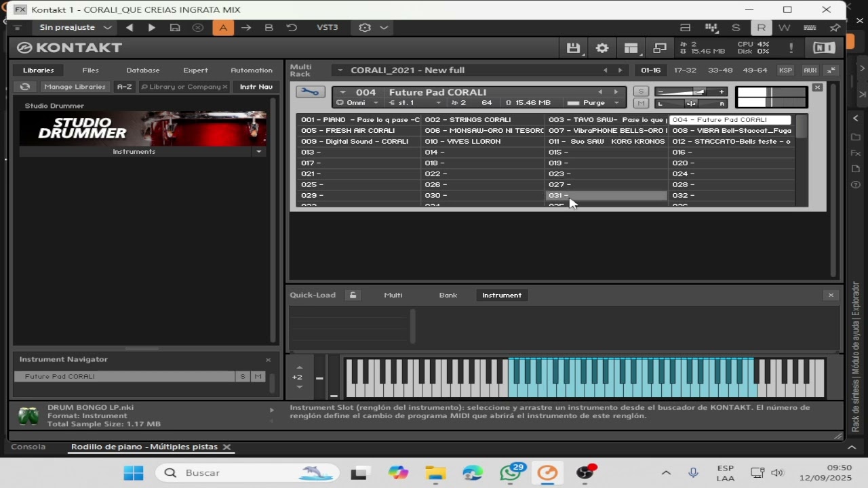The height and width of the screenshot is (488, 868).
Task: Click the minimized view icon
Action: tap(660, 48)
